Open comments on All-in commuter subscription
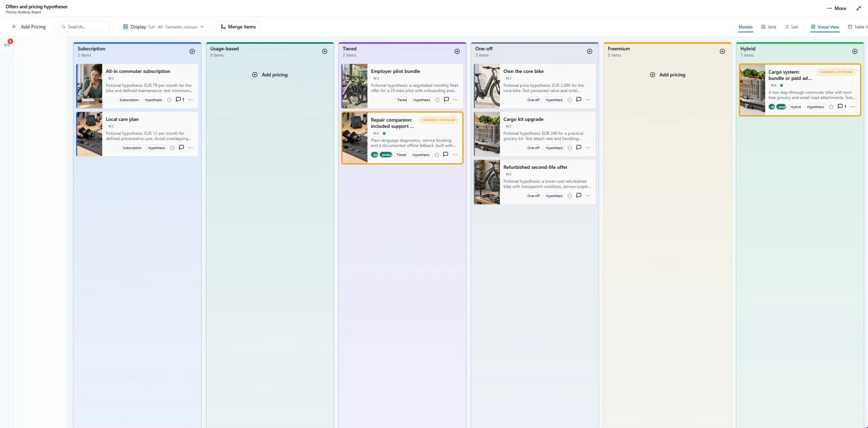868x428 pixels. tap(180, 99)
